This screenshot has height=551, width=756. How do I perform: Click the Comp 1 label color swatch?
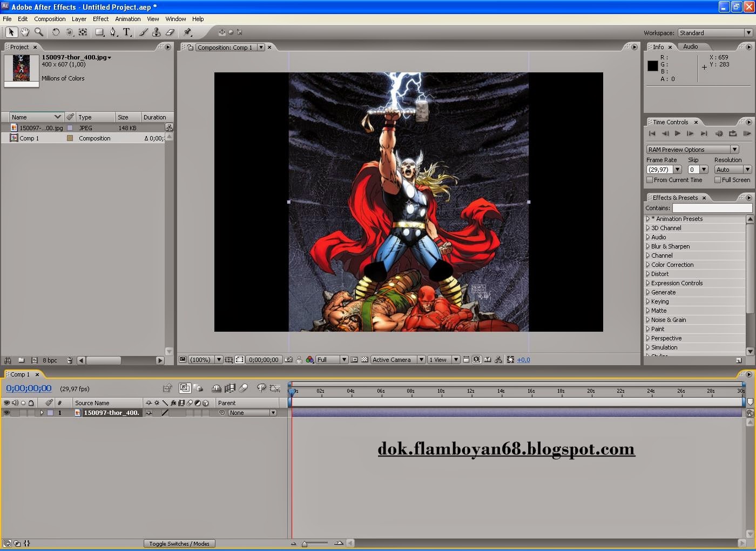click(x=70, y=138)
